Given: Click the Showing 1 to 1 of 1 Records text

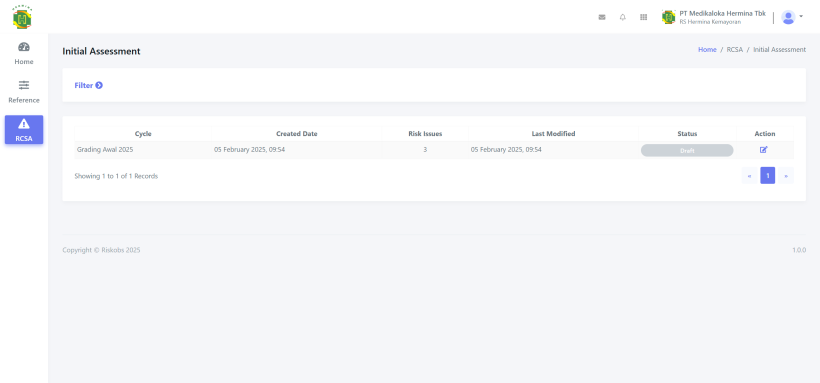Looking at the screenshot, I should 116,176.
